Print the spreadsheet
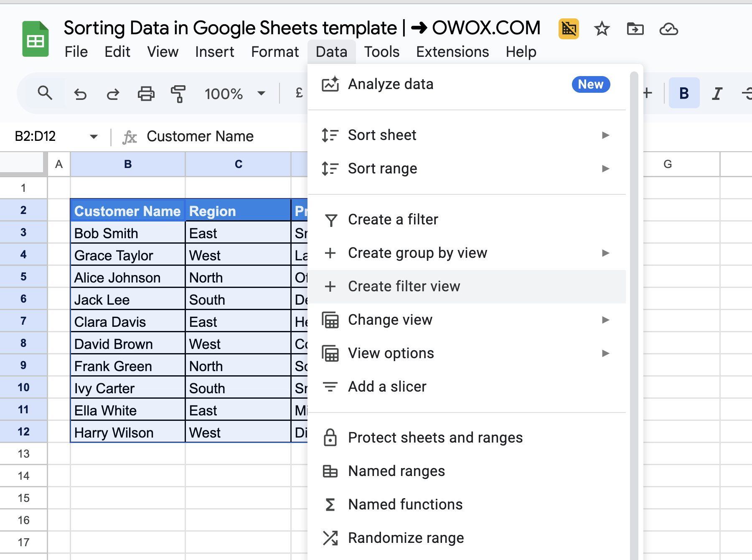This screenshot has width=752, height=560. (146, 94)
